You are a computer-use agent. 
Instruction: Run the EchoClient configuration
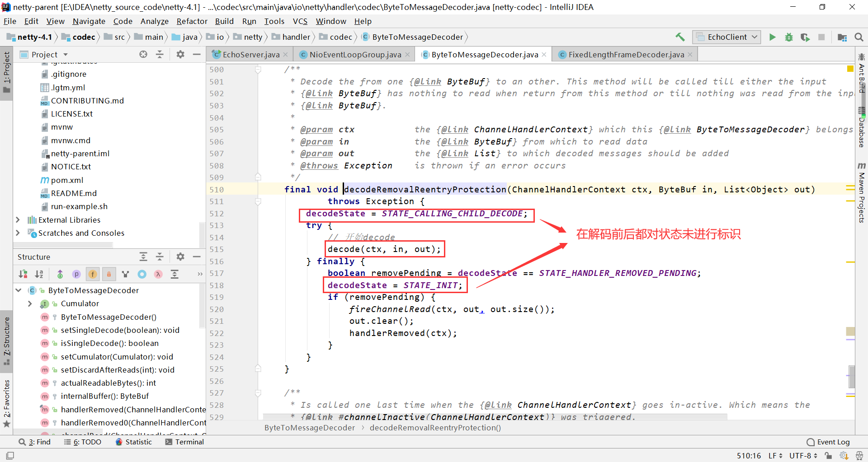pyautogui.click(x=773, y=37)
